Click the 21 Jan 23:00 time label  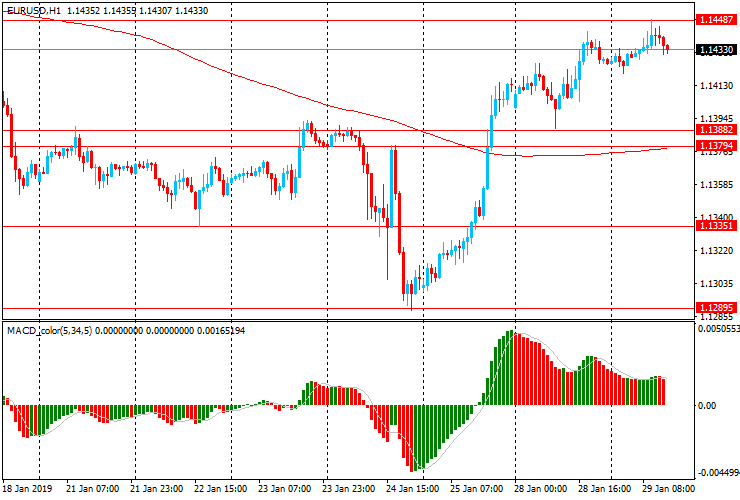pyautogui.click(x=157, y=488)
